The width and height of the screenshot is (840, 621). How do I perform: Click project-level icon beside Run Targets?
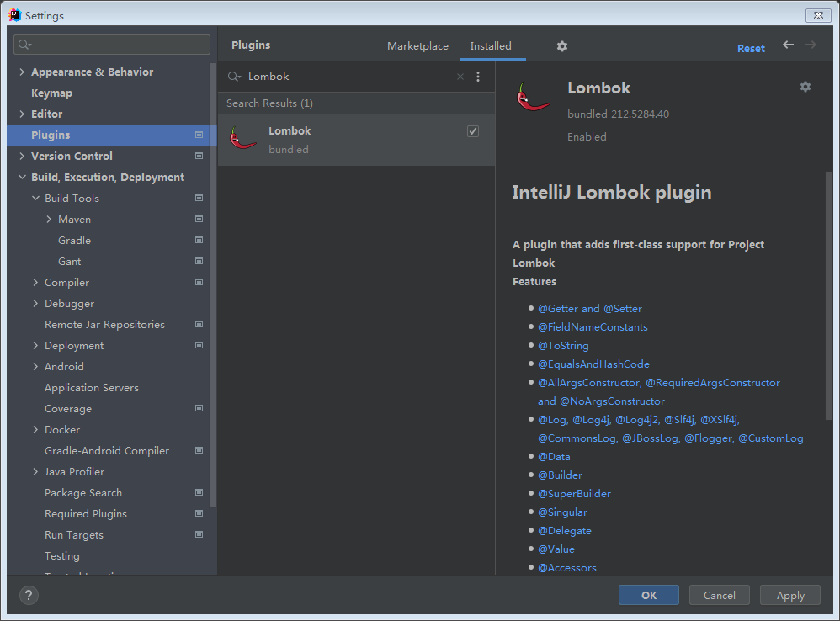click(x=199, y=535)
